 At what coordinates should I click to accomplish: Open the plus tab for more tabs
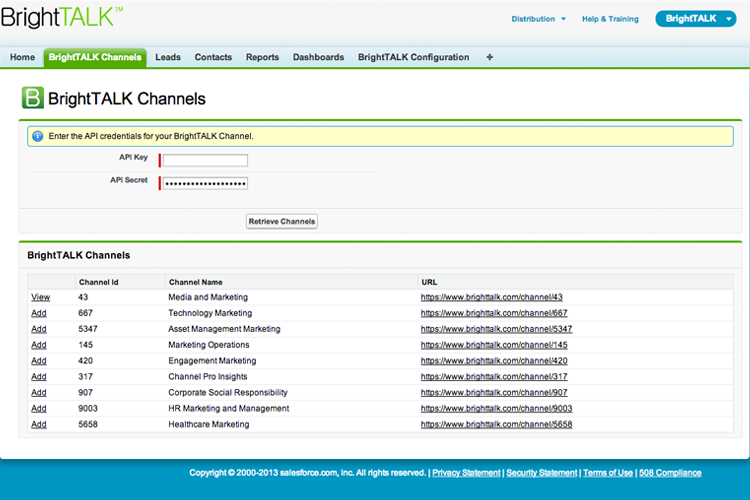point(489,58)
